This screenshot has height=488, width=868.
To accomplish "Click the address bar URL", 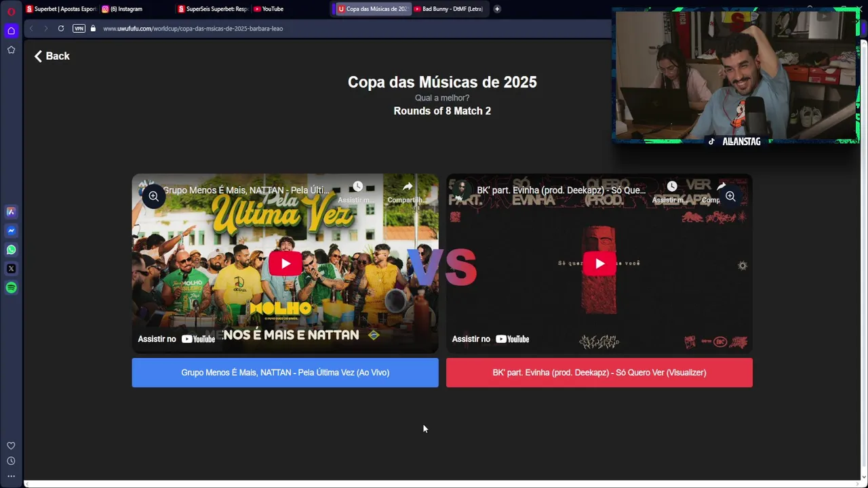I will pyautogui.click(x=193, y=28).
